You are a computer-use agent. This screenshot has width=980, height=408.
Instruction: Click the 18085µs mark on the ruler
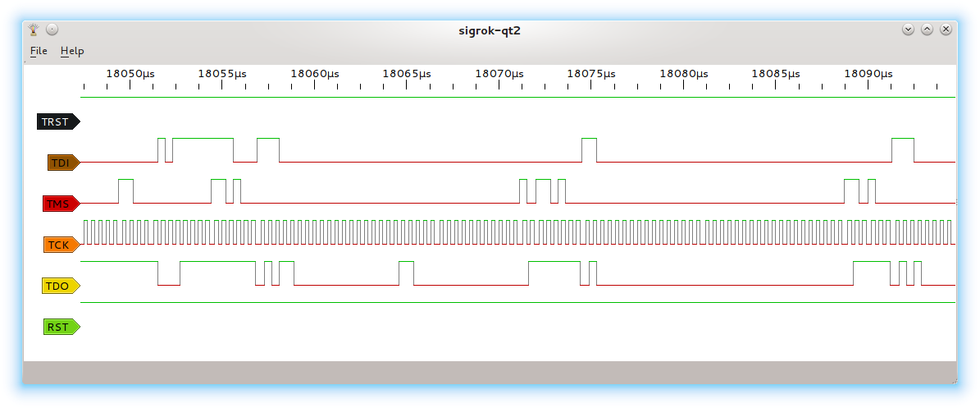[x=776, y=74]
